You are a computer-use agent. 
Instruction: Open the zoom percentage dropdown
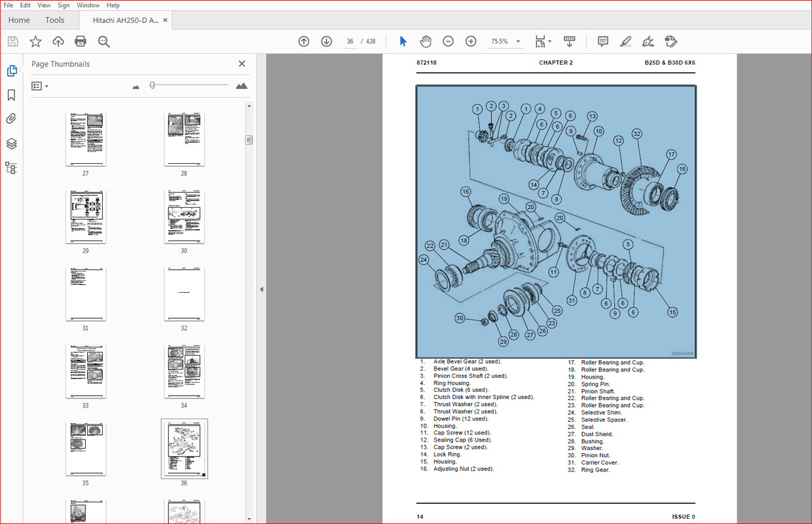click(517, 41)
